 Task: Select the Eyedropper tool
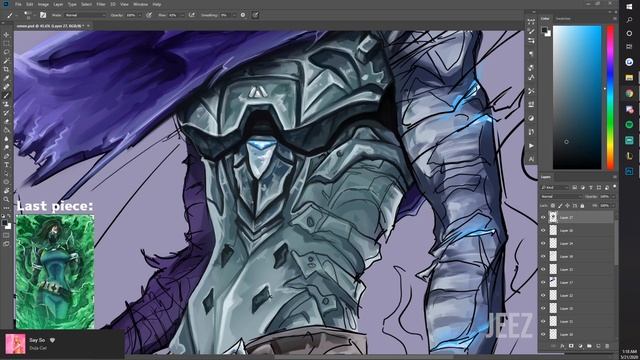[x=6, y=78]
